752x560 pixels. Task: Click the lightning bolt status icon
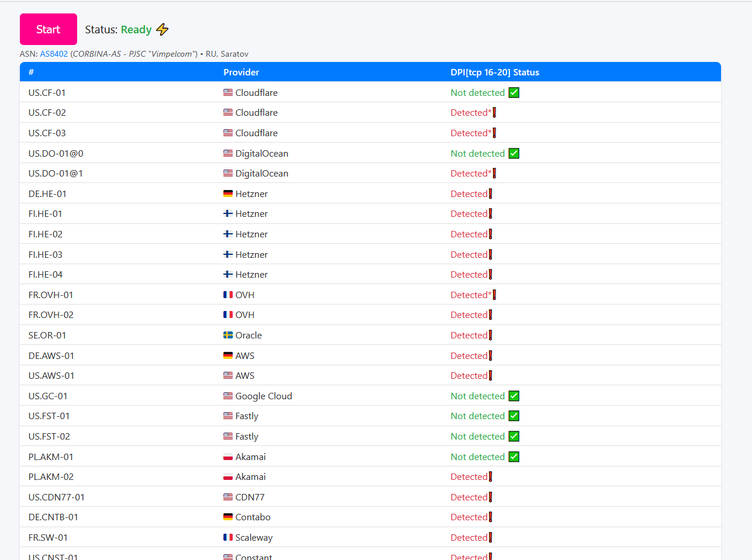162,29
